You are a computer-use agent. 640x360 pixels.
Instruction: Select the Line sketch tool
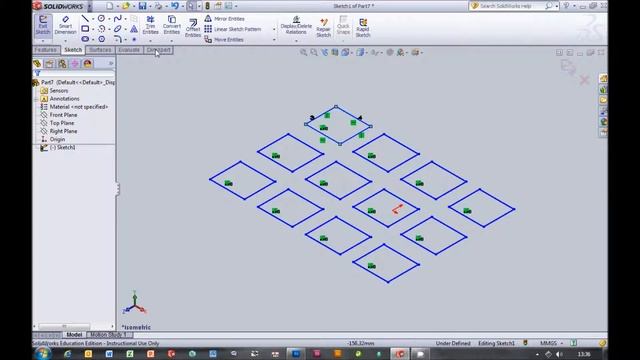85,19
